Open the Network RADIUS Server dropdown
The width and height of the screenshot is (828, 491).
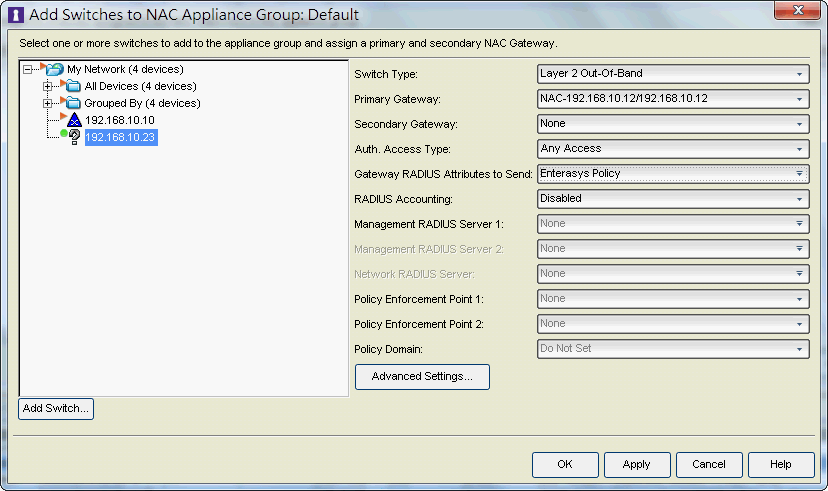tap(673, 274)
